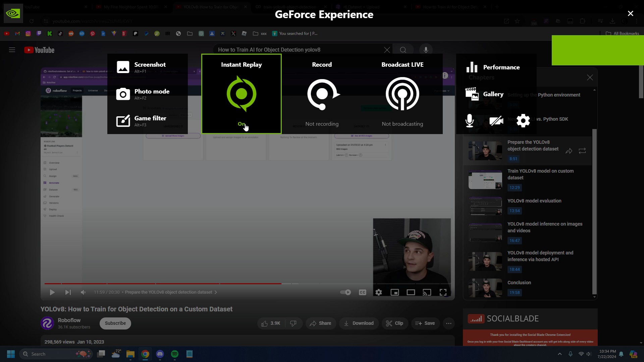Subscribe to the Roboflow channel
The image size is (644, 362).
(x=115, y=323)
